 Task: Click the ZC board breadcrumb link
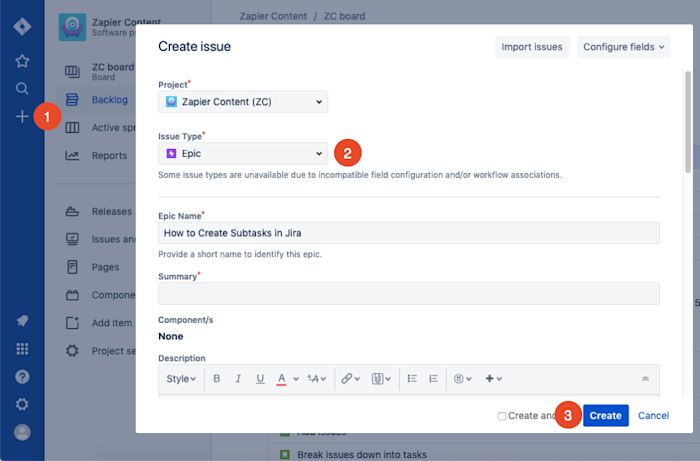[x=344, y=16]
